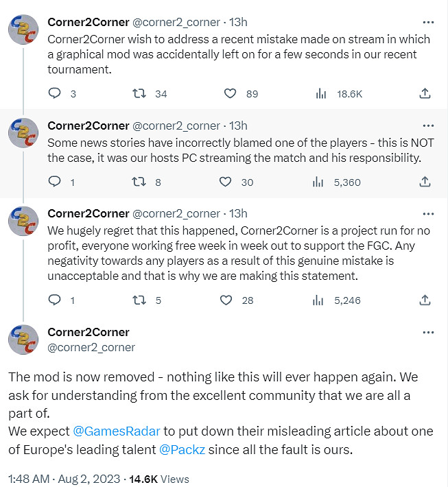448x487 pixels.
Task: Open more options menu on first tweet
Action: [429, 22]
